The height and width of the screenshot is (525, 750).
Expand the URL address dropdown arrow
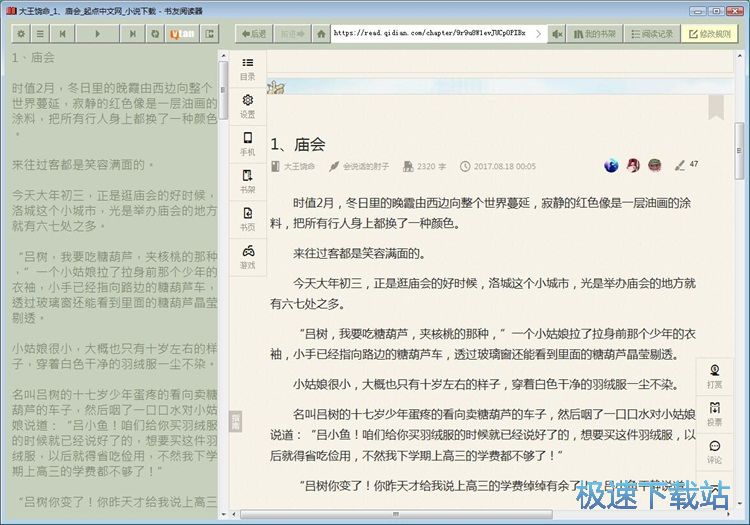pos(540,33)
